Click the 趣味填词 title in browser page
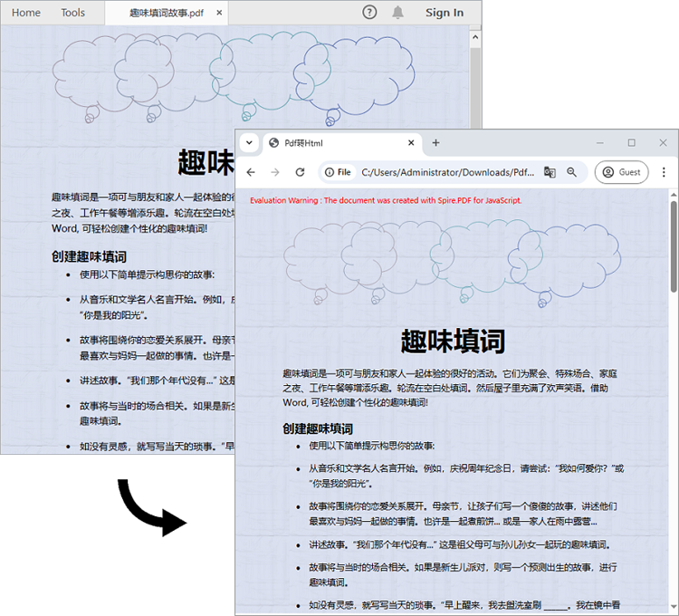The width and height of the screenshot is (679, 616). pyautogui.click(x=453, y=341)
